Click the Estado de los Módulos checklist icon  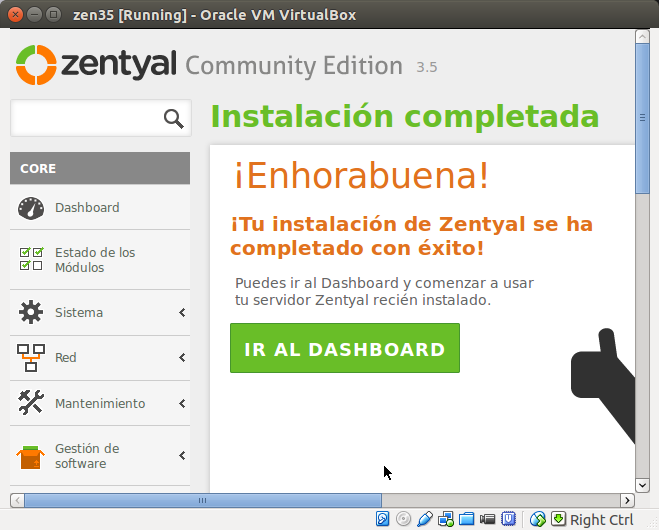click(x=31, y=258)
